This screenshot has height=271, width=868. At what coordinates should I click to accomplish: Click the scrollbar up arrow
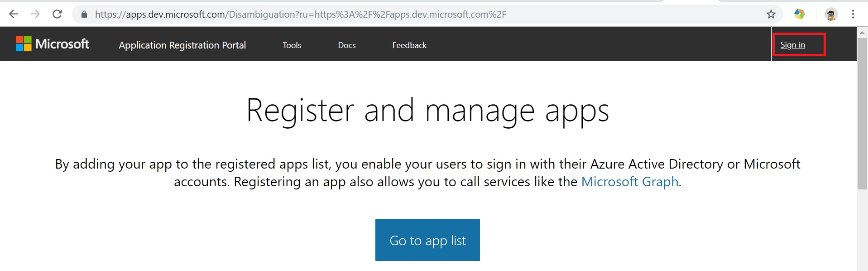(862, 32)
